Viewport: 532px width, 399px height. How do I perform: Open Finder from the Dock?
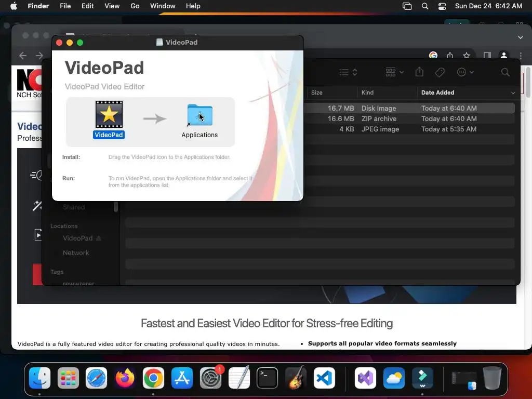(39, 378)
